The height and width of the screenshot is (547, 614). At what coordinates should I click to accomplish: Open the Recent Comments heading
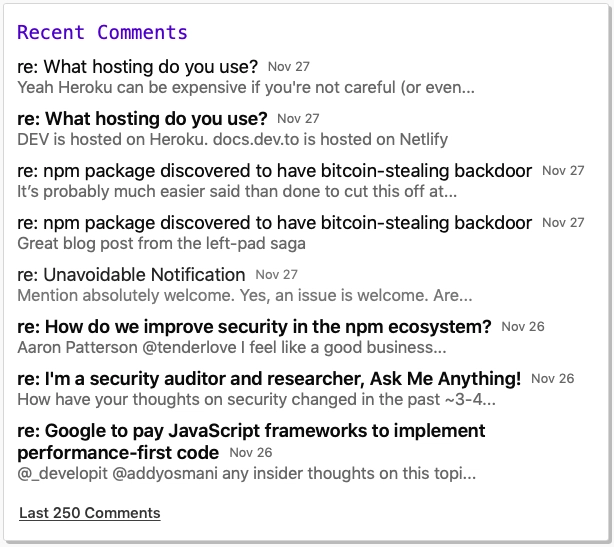(103, 32)
